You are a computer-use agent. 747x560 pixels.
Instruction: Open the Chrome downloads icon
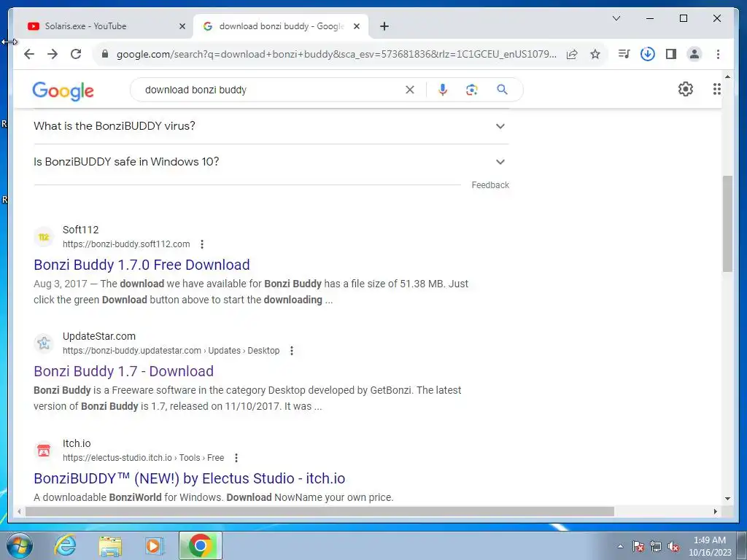647,54
